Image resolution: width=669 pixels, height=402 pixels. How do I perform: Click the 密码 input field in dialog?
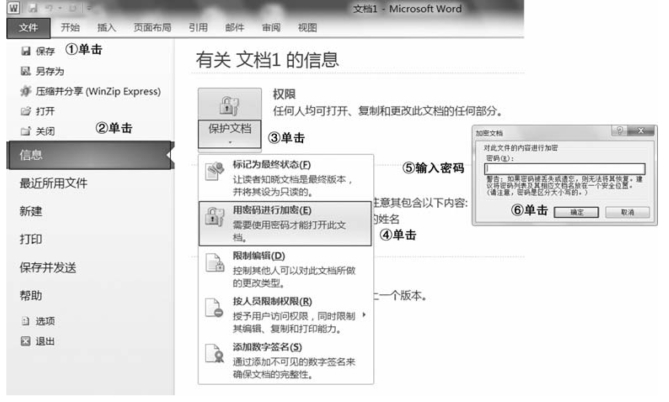[x=564, y=169]
